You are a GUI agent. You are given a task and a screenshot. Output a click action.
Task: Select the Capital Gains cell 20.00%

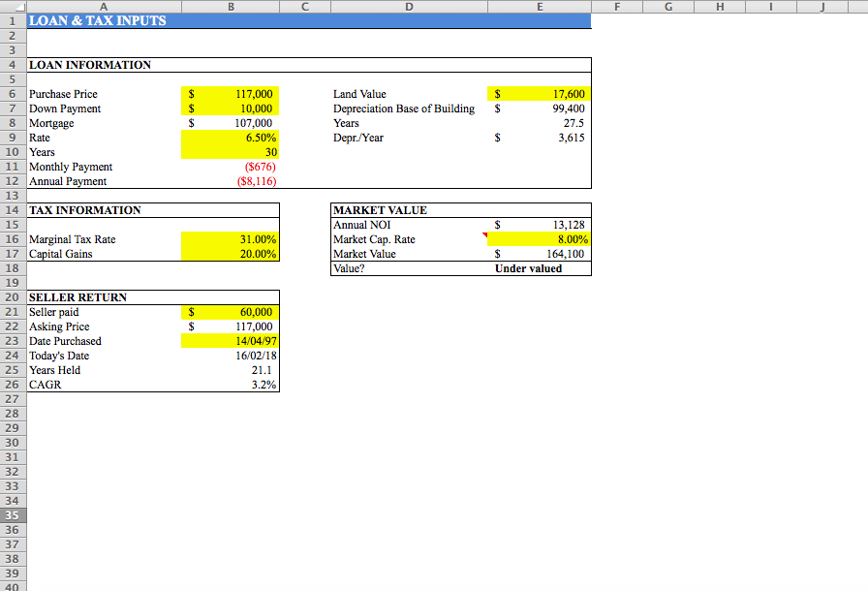pyautogui.click(x=231, y=253)
